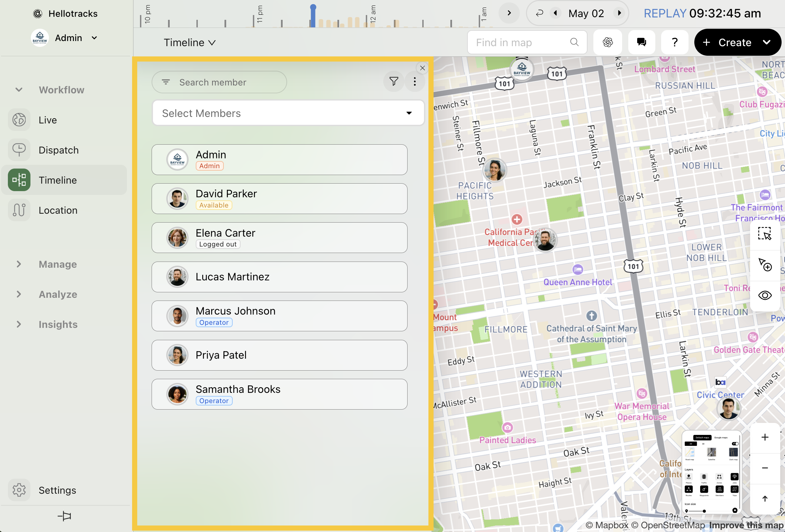Open the Create dropdown arrow

(x=767, y=42)
